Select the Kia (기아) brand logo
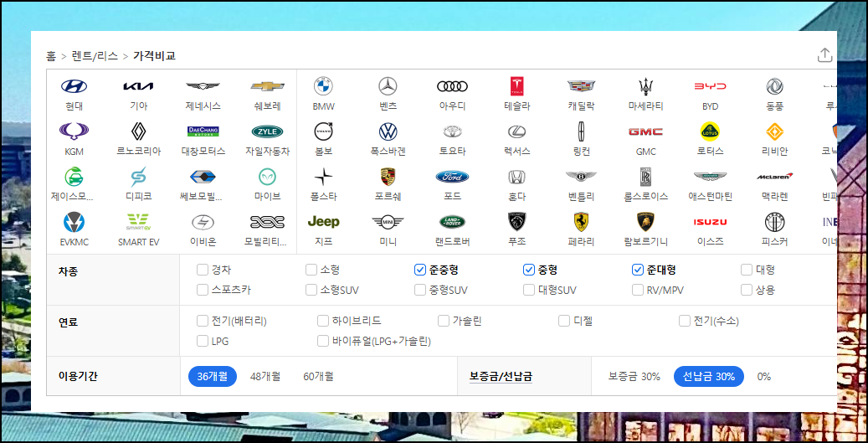Screen dimensions: 868x443 [x=138, y=86]
